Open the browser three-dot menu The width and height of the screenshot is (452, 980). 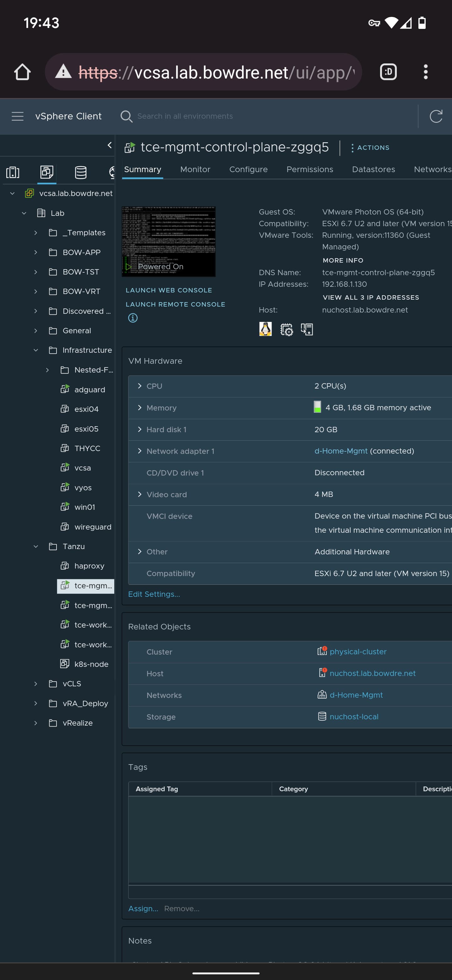pos(425,72)
